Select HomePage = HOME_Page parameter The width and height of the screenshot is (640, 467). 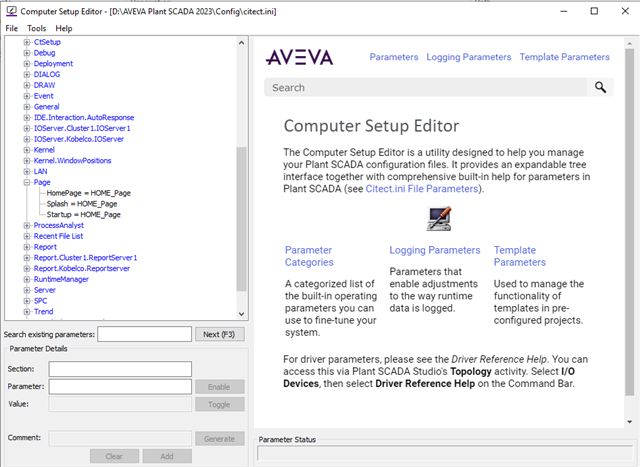pos(89,193)
